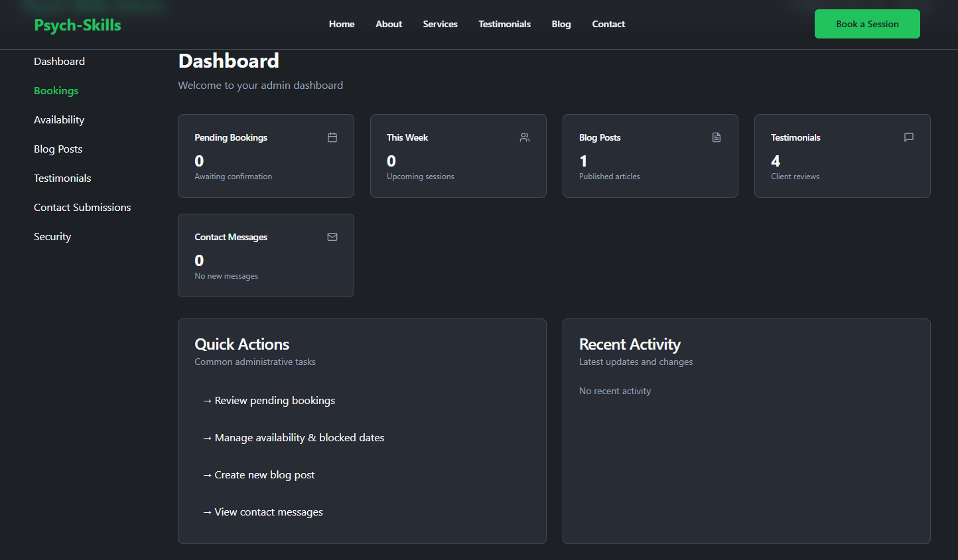The height and width of the screenshot is (560, 958).
Task: Click the speech bubble icon on Testimonials card
Action: (x=908, y=137)
